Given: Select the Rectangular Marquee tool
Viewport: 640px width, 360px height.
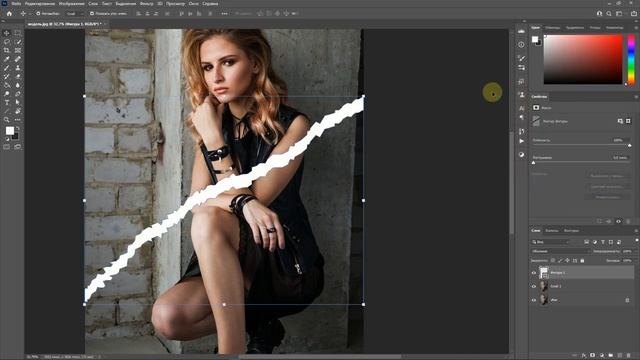Looking at the screenshot, I should click(x=18, y=33).
